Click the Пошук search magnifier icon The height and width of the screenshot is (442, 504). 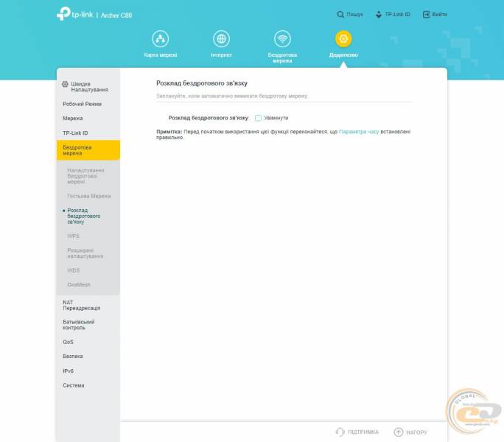coord(340,15)
